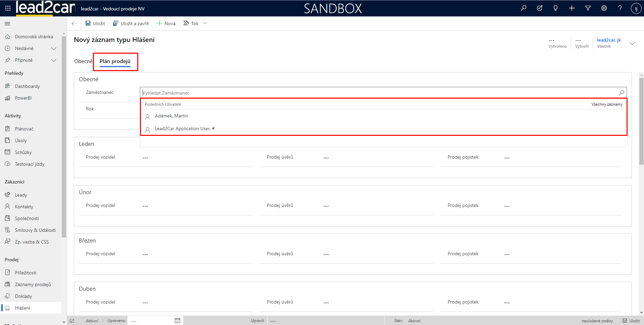Expand the Připnuté section chevron

[x=54, y=60]
